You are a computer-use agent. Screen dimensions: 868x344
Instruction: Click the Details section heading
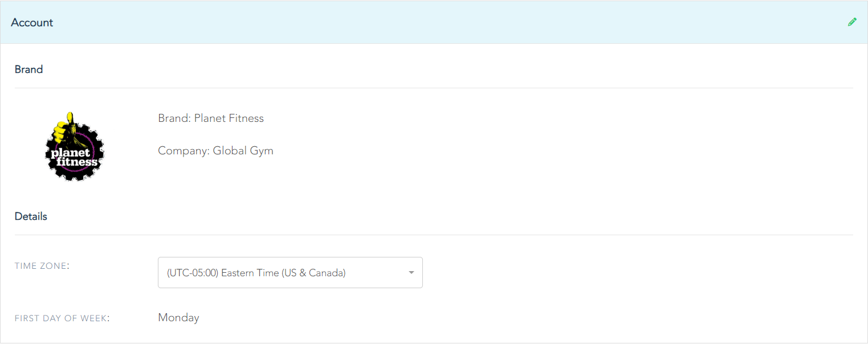coord(31,216)
